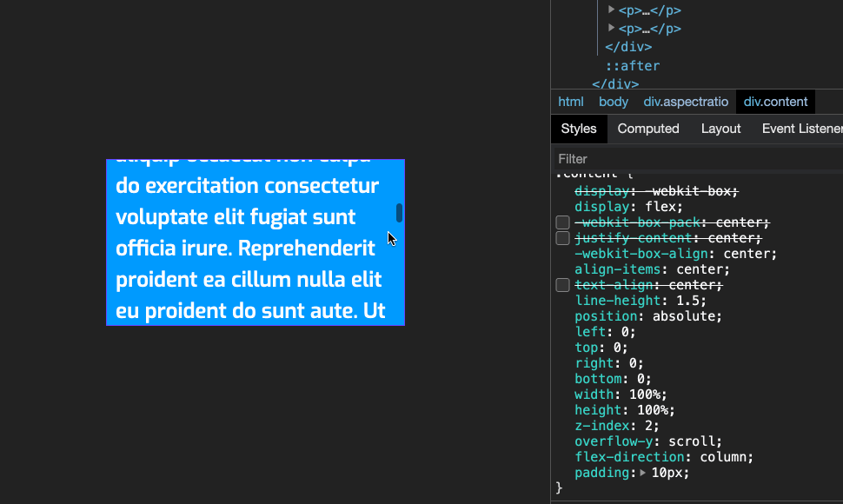
Task: Click the scrollbar thumb in the blue box
Action: point(399,213)
